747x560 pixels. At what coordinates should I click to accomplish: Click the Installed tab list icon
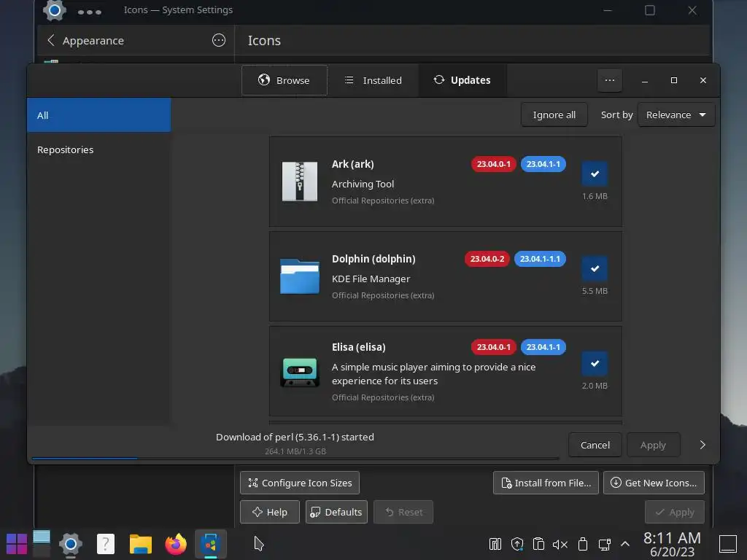[349, 80]
